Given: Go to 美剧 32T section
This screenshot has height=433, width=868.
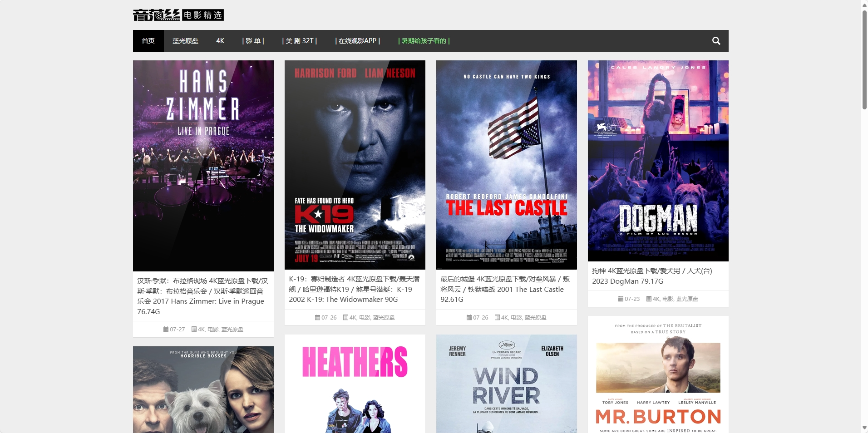Looking at the screenshot, I should (299, 41).
